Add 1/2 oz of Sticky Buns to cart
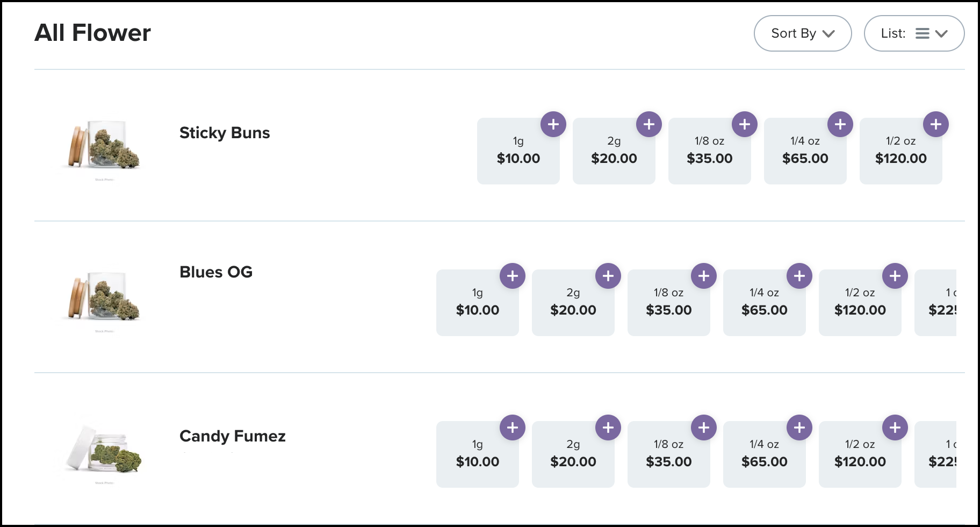This screenshot has height=527, width=980. pyautogui.click(x=935, y=124)
